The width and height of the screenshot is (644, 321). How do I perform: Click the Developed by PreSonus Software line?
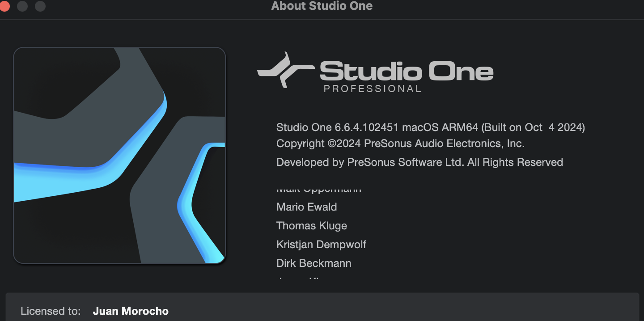click(x=419, y=162)
